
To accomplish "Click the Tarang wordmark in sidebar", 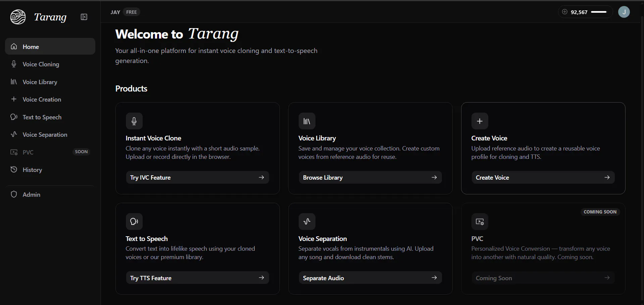I will [50, 17].
